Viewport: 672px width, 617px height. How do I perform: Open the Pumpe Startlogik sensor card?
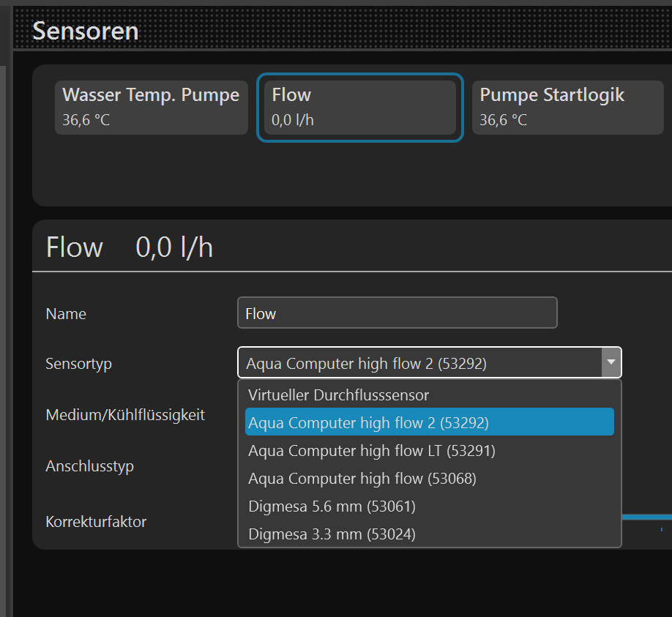coord(568,108)
